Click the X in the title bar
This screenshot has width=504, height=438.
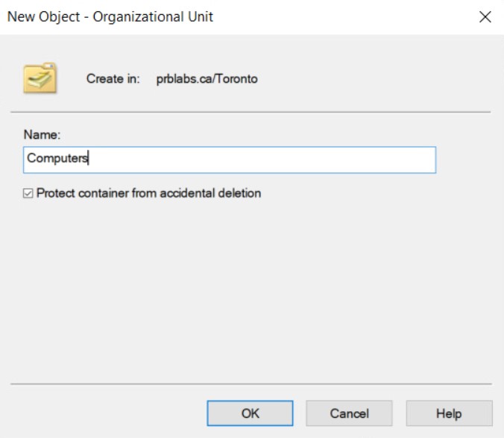pos(485,17)
